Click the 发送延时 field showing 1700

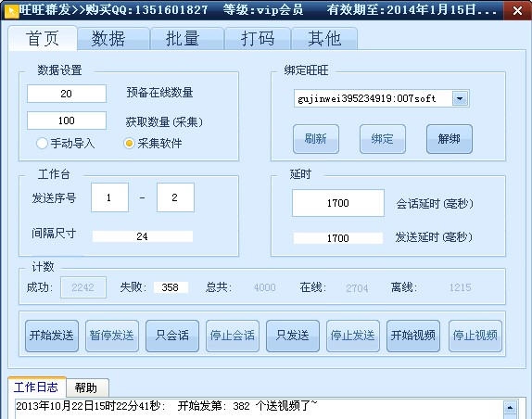(x=338, y=238)
